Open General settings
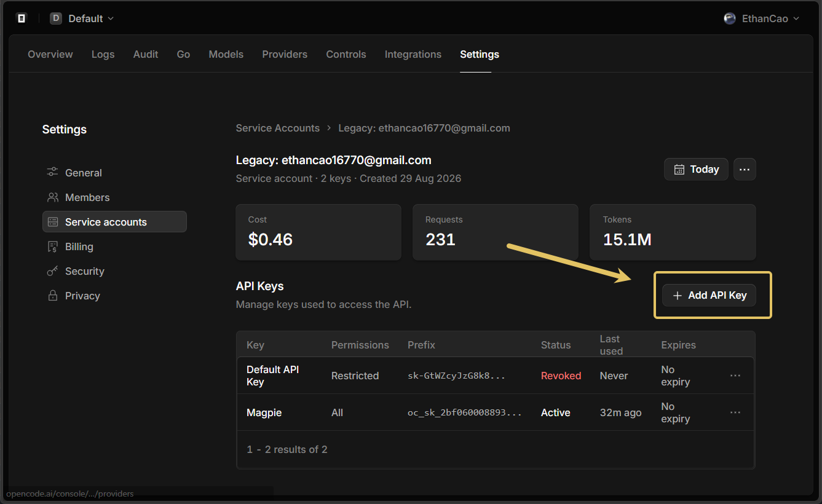This screenshot has height=504, width=822. click(x=114, y=173)
